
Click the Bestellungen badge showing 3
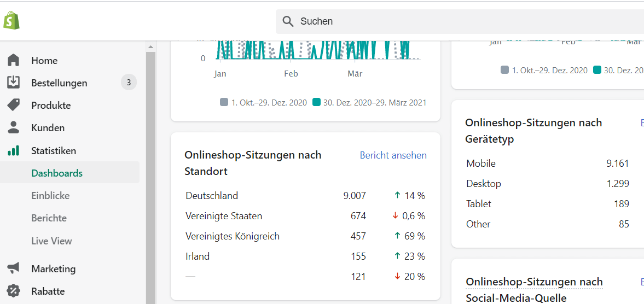coord(129,83)
